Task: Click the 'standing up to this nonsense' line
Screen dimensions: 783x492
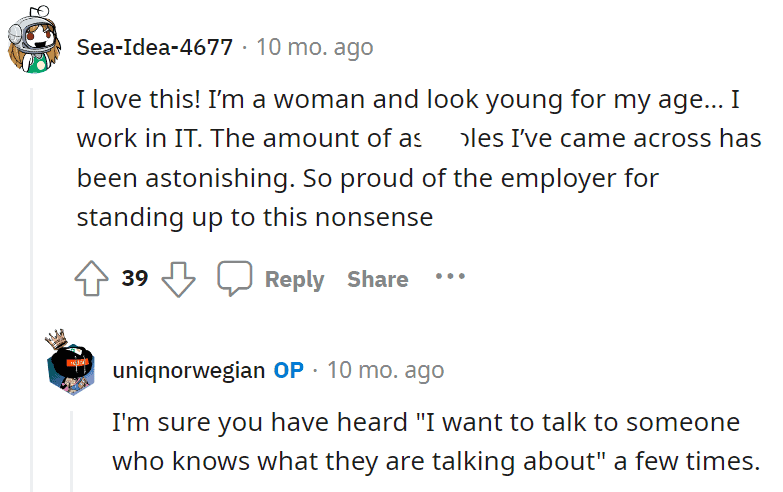Action: [255, 218]
